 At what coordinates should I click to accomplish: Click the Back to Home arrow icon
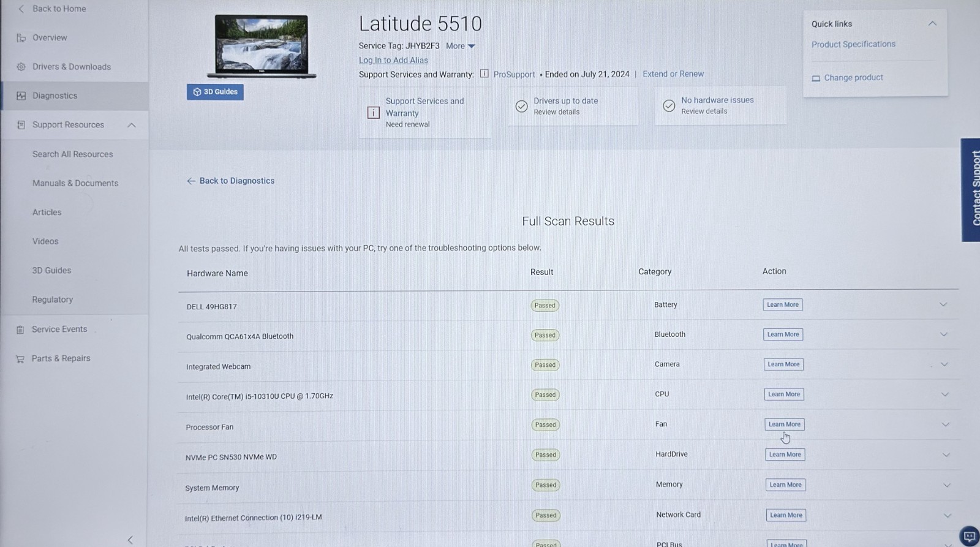21,9
